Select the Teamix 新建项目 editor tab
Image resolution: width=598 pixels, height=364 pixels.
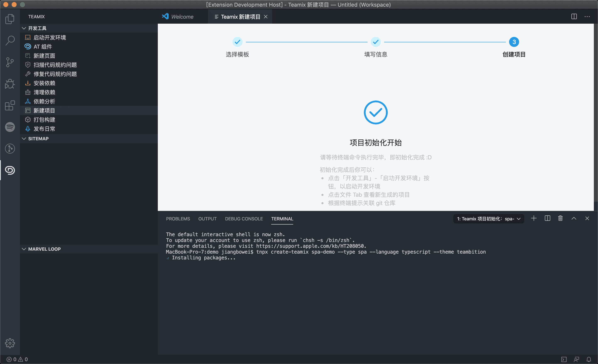point(240,16)
